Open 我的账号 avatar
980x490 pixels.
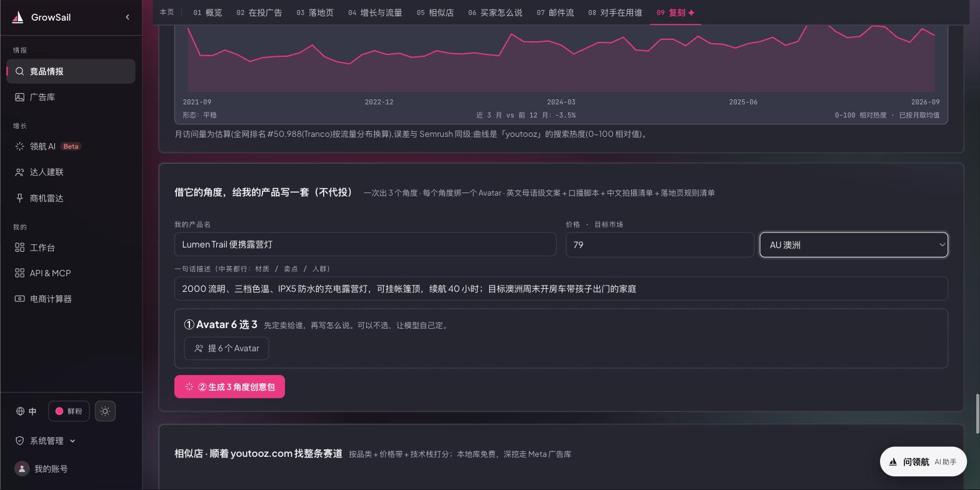22,469
